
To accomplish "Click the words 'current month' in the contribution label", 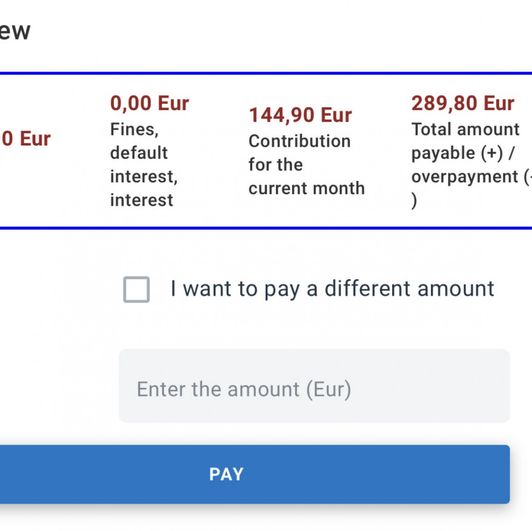I will tap(306, 188).
